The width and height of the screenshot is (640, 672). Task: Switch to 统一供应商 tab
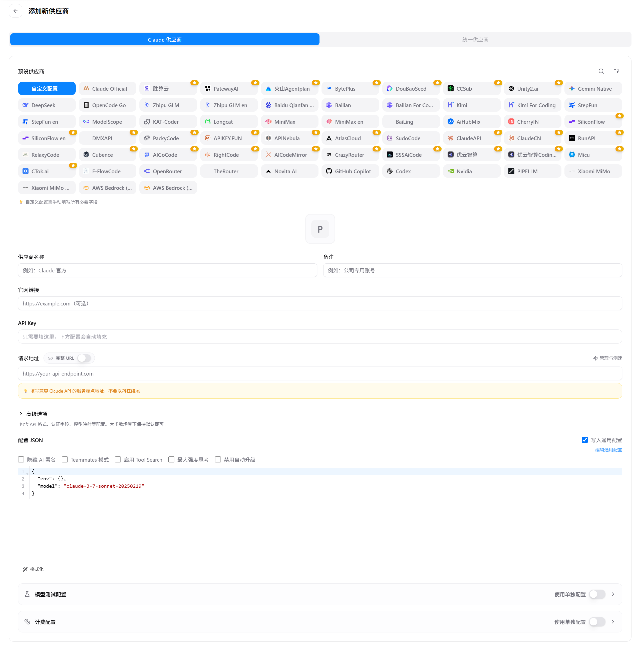[x=475, y=39]
